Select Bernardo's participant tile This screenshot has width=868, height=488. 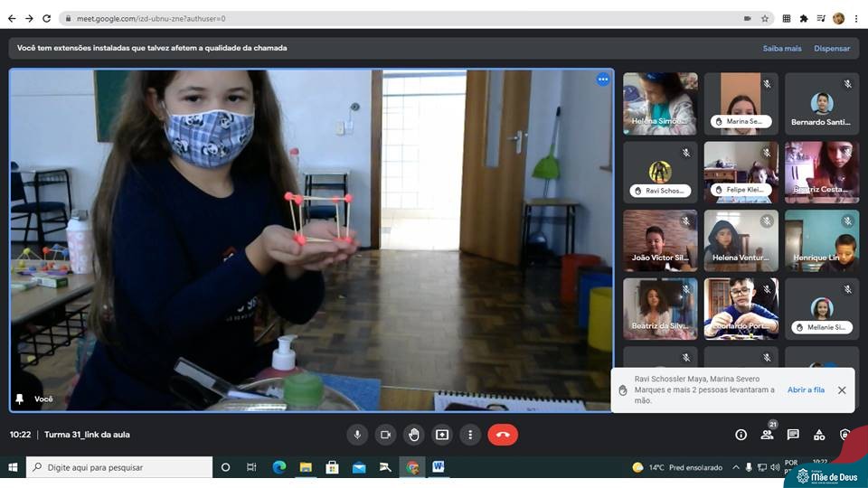(821, 104)
